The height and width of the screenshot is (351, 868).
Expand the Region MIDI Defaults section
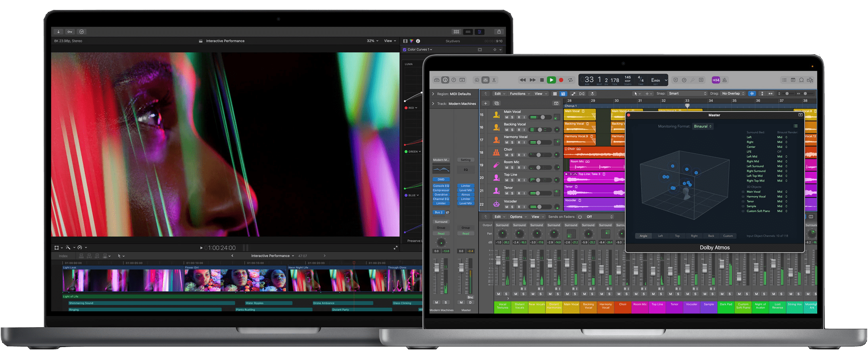433,94
